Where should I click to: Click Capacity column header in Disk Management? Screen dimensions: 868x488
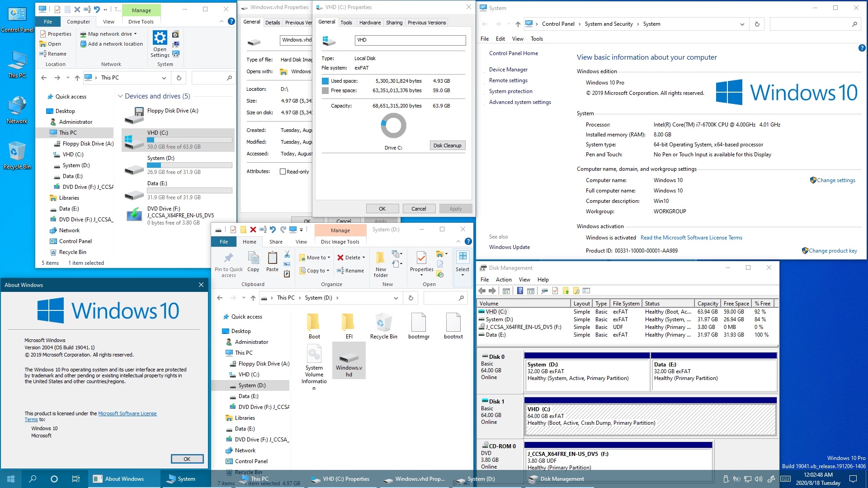tap(708, 304)
